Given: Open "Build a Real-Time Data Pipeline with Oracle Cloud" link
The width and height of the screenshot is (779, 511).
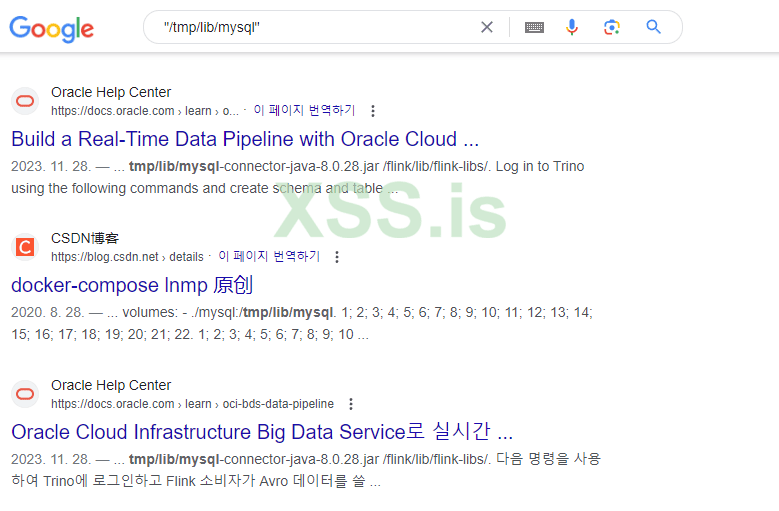Looking at the screenshot, I should tap(245, 139).
